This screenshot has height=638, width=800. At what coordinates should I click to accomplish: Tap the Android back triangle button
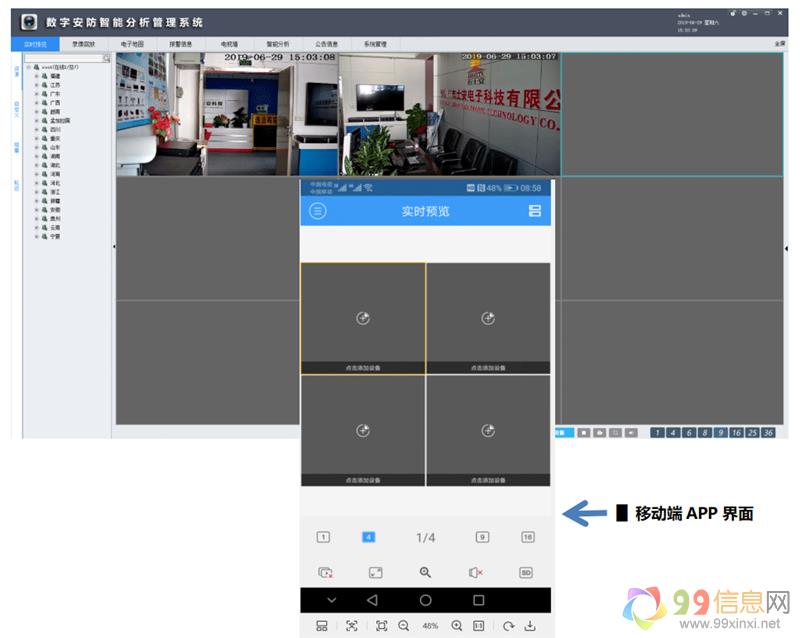tap(372, 600)
